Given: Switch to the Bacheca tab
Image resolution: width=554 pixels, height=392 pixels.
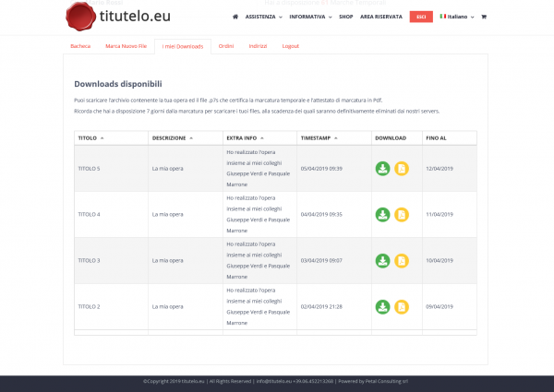Looking at the screenshot, I should (80, 45).
